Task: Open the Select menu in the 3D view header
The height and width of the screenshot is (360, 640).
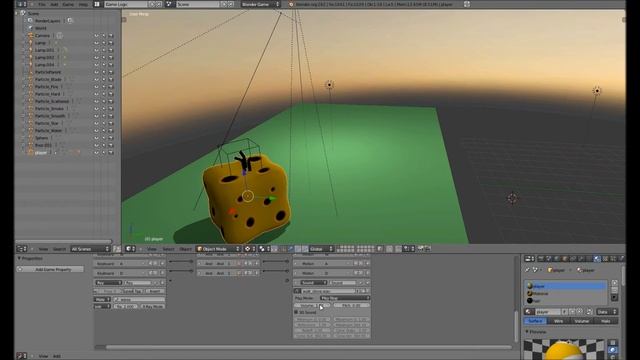Action: point(168,249)
